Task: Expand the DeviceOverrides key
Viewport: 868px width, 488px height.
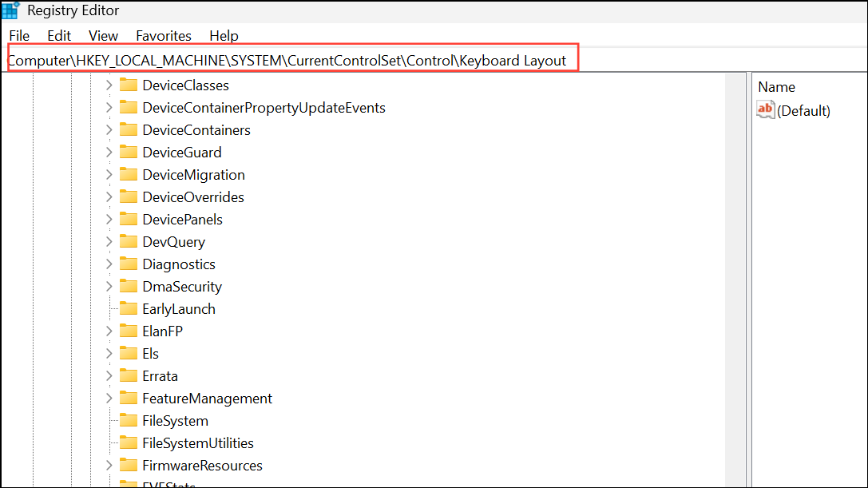Action: 109,197
